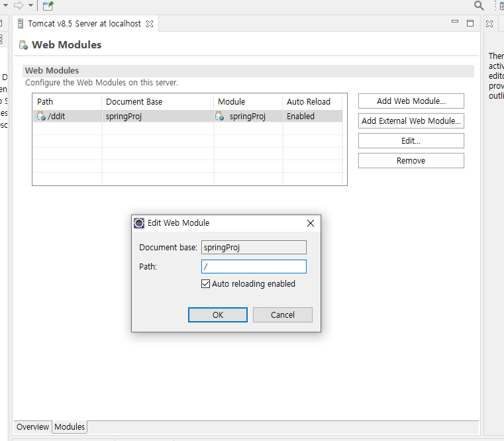
Task: Open forward navigation history dropdown
Action: [x=30, y=5]
